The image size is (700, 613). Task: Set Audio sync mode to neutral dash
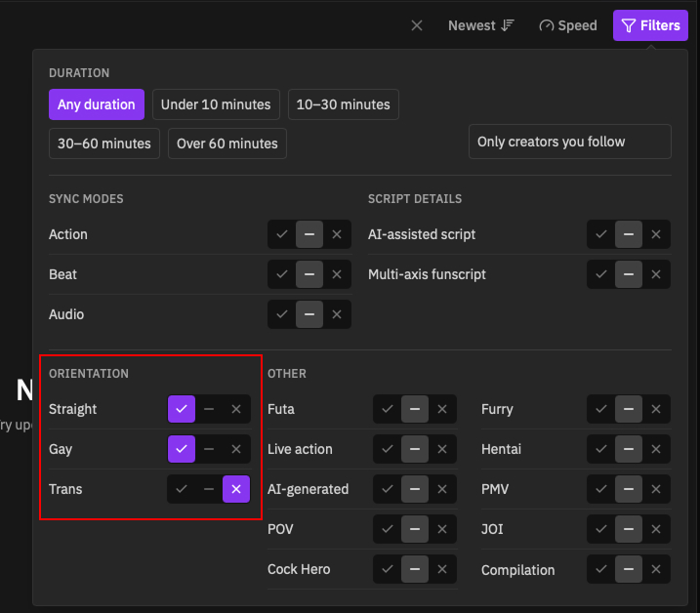pyautogui.click(x=309, y=314)
